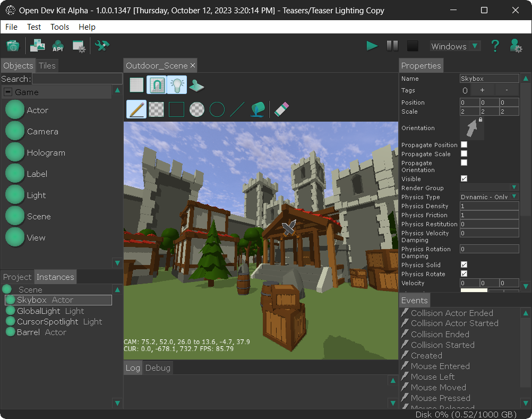Select the Line drawing tool

[237, 109]
